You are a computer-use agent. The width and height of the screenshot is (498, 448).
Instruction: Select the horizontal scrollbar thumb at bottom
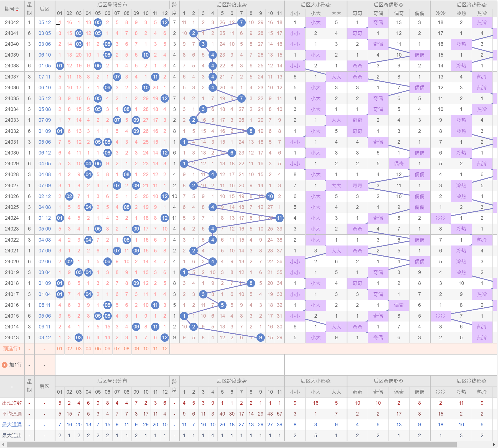point(232,445)
